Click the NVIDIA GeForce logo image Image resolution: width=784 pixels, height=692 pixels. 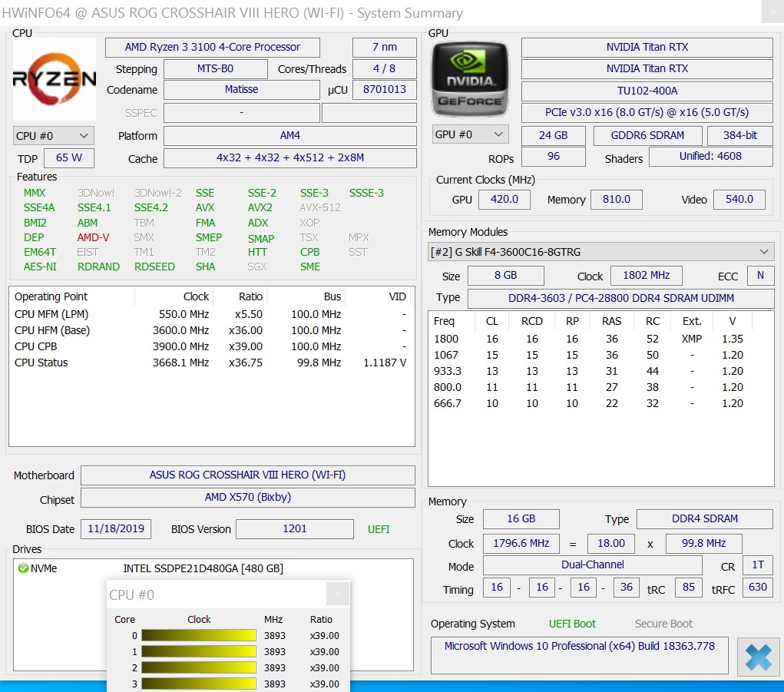click(x=469, y=80)
